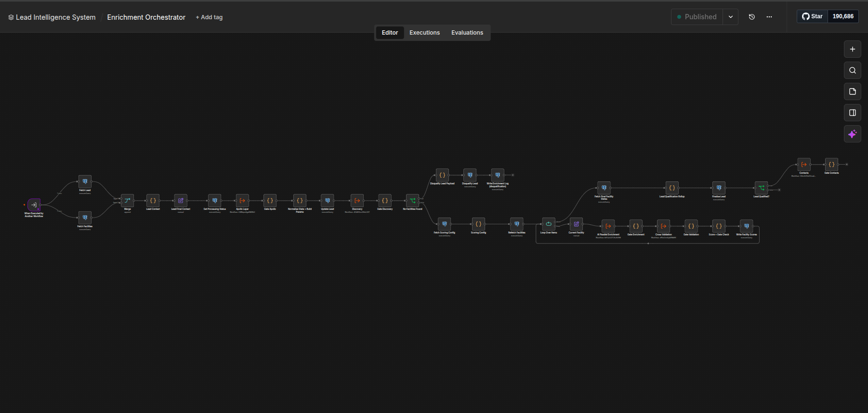Toggle the side panel layout button

pos(853,113)
